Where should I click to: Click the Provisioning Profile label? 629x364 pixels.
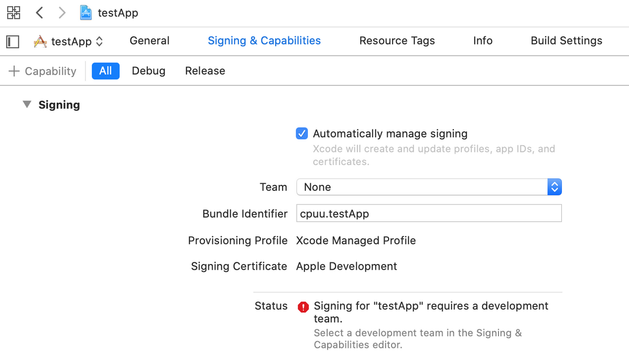(237, 240)
